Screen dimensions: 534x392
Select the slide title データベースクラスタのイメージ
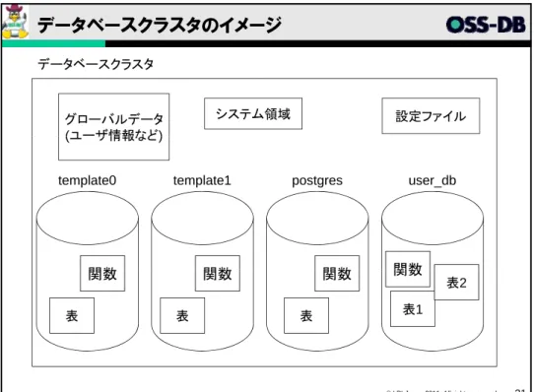[160, 25]
